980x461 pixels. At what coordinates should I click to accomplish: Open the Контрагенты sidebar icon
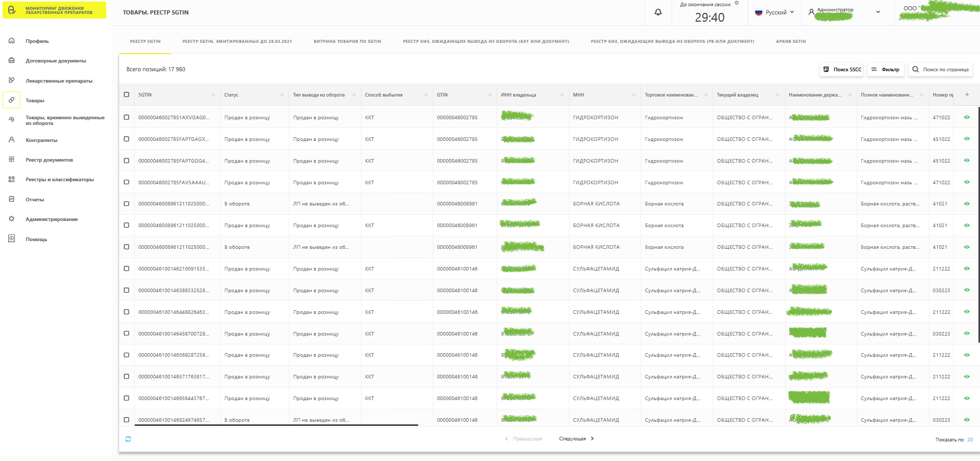tap(11, 140)
